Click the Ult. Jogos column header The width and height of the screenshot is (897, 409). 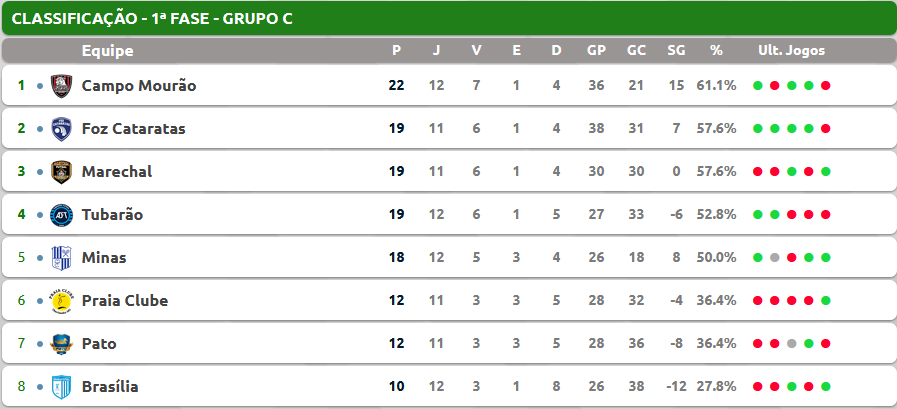tap(792, 51)
